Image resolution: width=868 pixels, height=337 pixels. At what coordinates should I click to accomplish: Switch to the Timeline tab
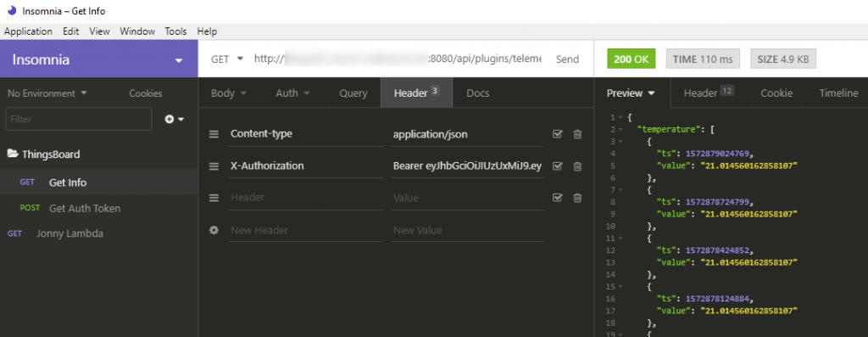tap(838, 93)
